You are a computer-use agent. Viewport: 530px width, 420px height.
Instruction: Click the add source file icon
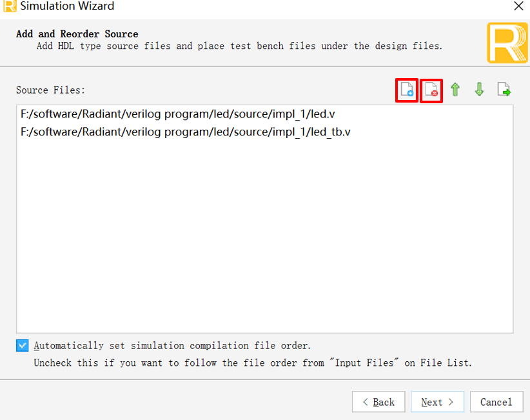click(407, 90)
